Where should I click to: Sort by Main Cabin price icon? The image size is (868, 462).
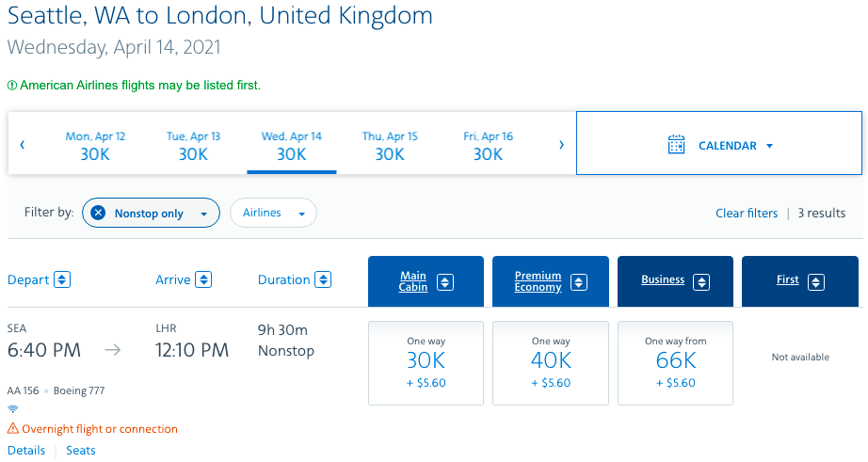point(445,282)
